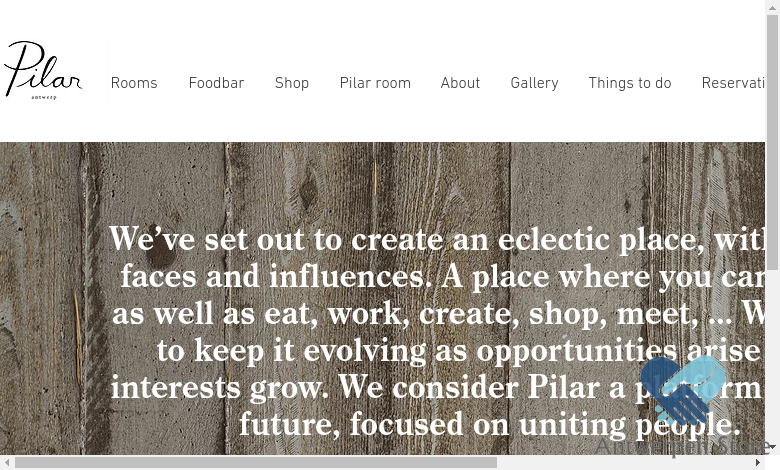Screen dimensions: 780x470
Task: Open the Shop page
Action: [x=292, y=83]
